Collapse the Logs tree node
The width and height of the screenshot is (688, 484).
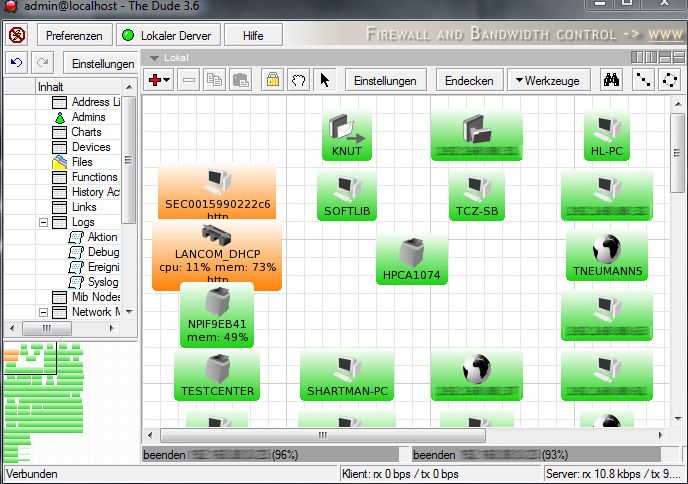[x=43, y=222]
